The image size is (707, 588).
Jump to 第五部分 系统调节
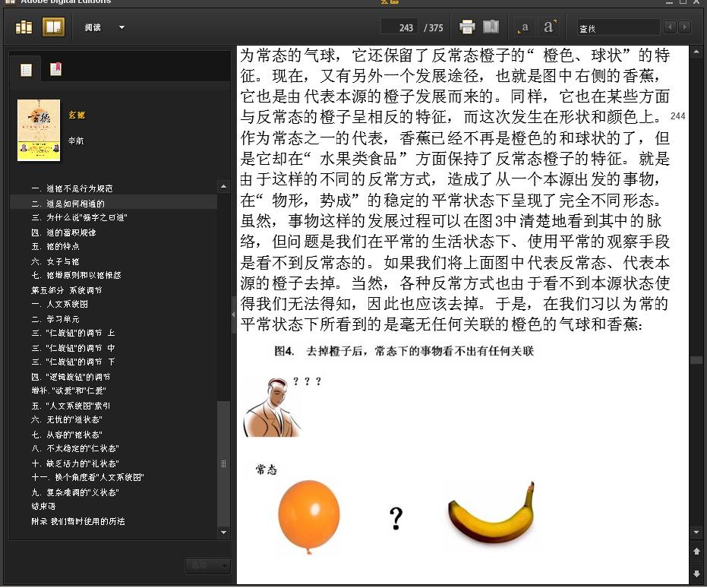pos(67,290)
